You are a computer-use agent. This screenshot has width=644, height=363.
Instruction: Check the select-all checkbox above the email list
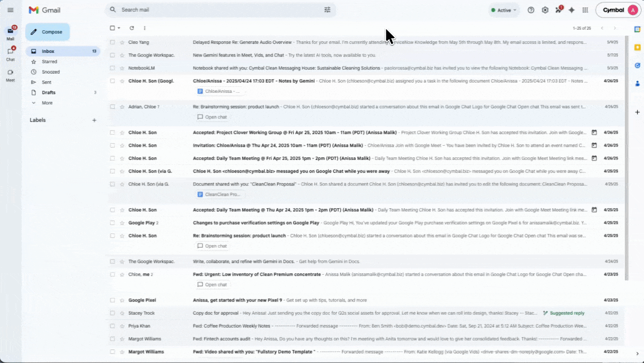click(x=112, y=28)
